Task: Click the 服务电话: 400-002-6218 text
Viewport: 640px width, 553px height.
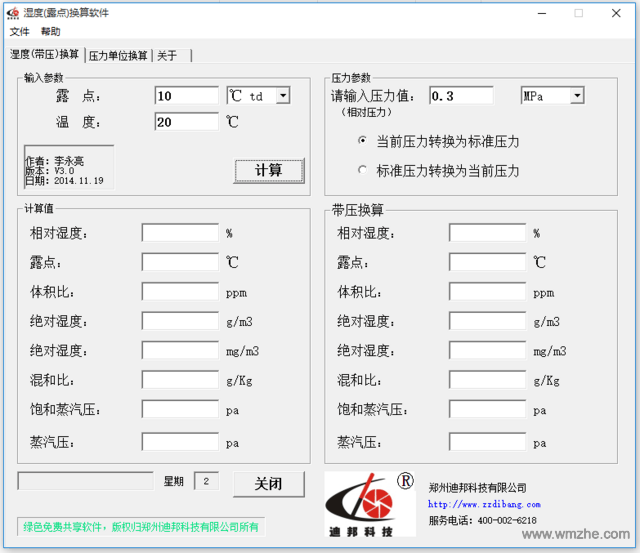Action: 482,520
